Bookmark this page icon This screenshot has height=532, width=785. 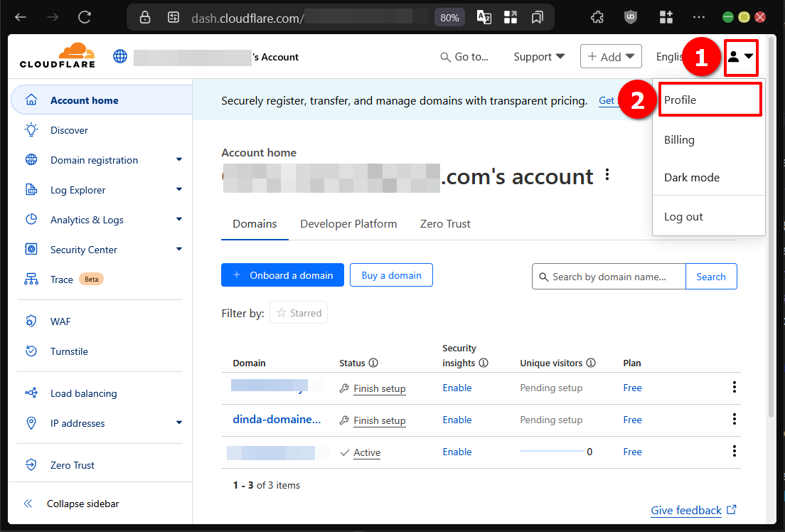tap(537, 18)
